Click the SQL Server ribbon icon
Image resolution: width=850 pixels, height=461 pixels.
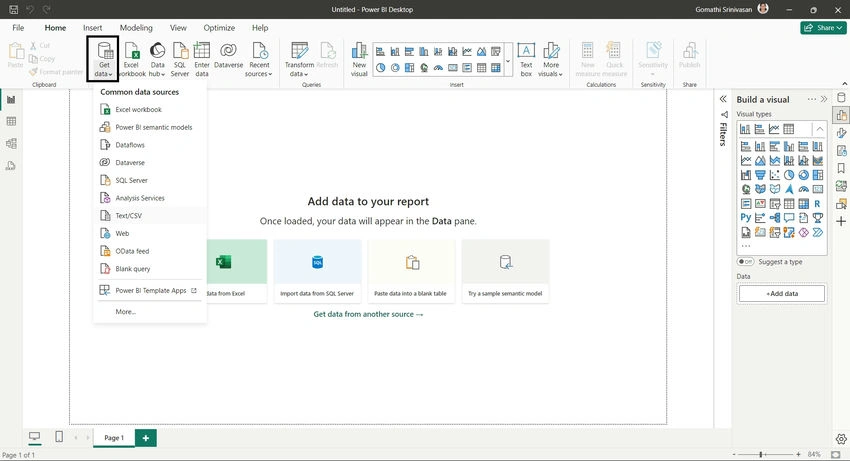180,59
